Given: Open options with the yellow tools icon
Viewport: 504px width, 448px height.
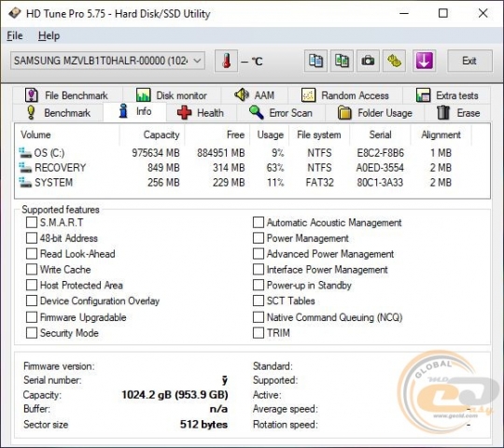Looking at the screenshot, I should point(394,61).
